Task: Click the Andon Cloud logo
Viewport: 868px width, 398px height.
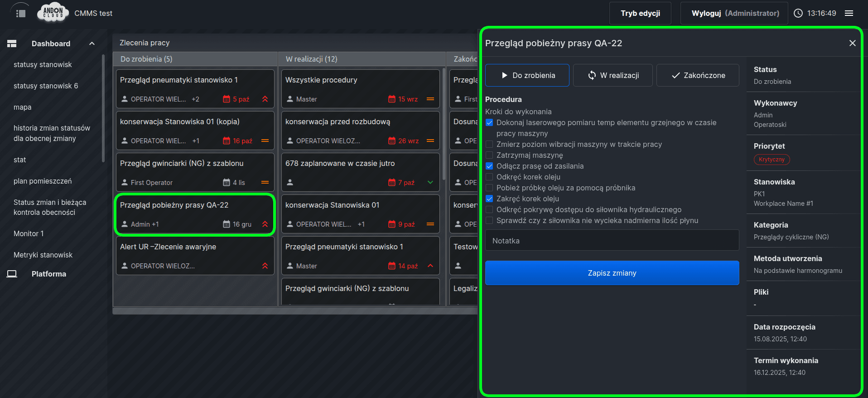Action: pyautogui.click(x=53, y=13)
